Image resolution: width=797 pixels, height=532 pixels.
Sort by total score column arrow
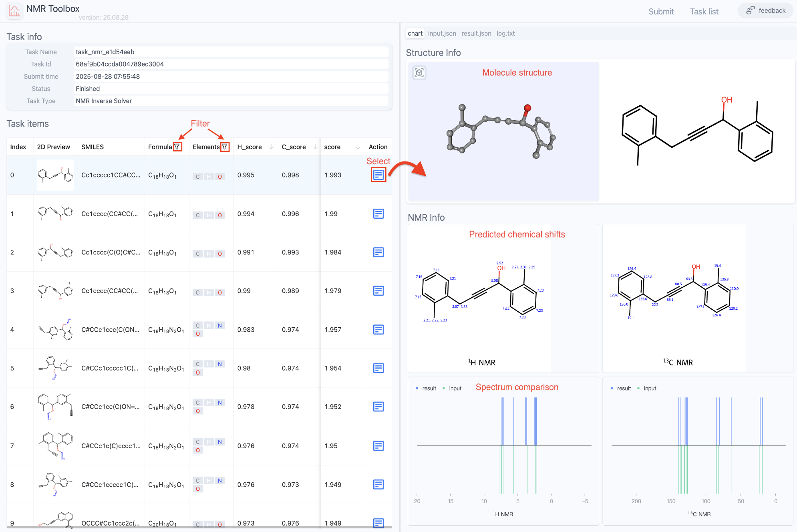[358, 147]
